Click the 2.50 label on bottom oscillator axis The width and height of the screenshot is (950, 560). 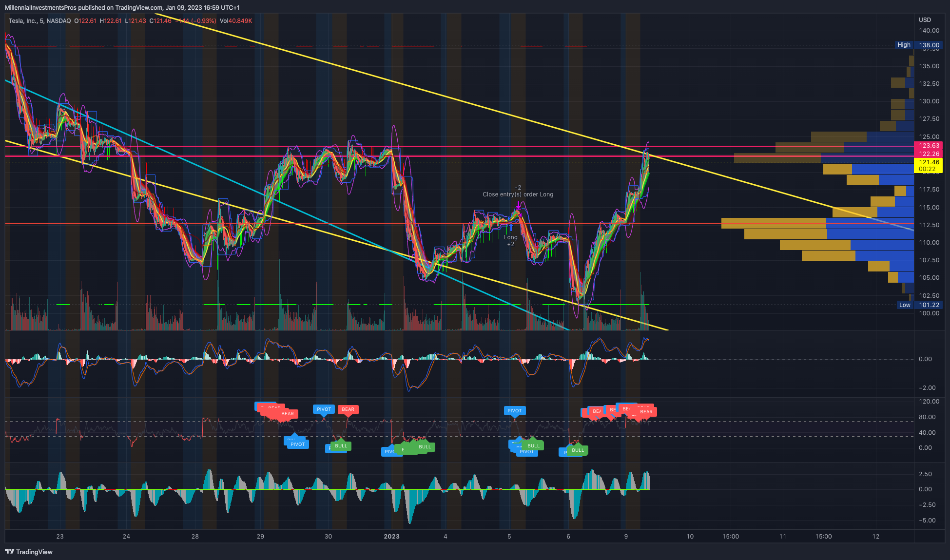tap(925, 474)
